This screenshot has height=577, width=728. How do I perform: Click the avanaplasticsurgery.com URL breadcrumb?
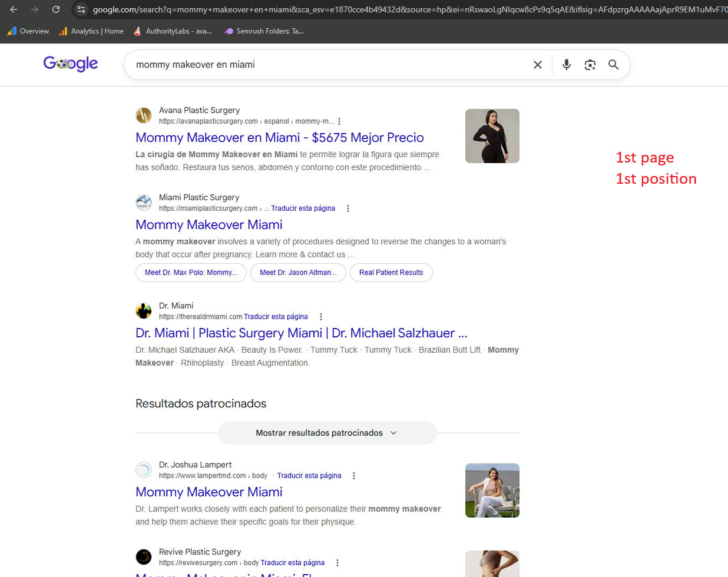[246, 121]
